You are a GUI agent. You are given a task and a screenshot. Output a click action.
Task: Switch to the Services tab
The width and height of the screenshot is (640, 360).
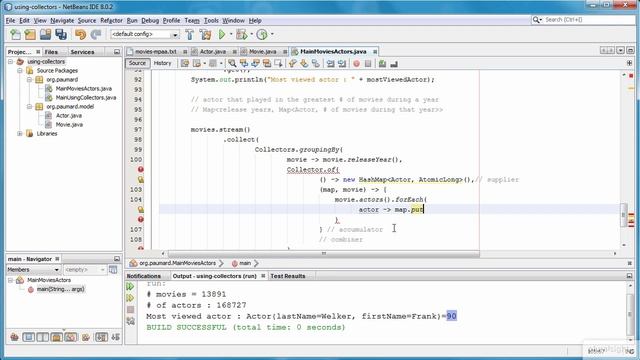(x=82, y=52)
